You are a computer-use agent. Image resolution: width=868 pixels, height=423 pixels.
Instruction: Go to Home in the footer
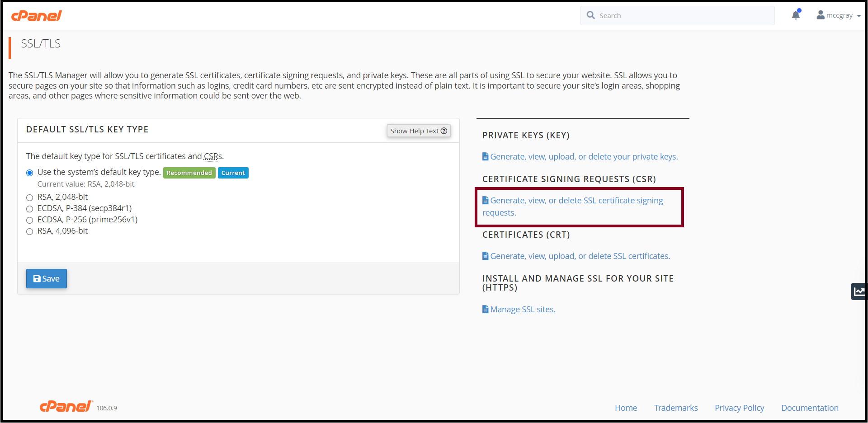point(626,408)
